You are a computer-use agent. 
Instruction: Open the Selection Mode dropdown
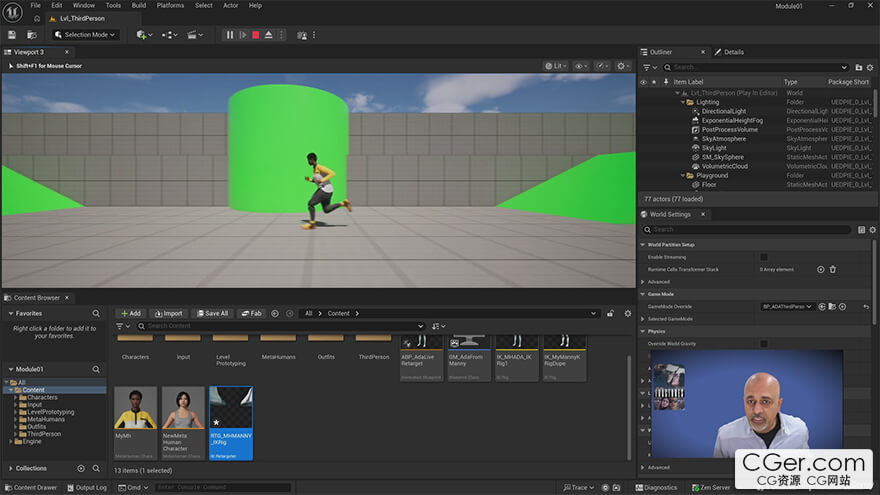tap(85, 35)
